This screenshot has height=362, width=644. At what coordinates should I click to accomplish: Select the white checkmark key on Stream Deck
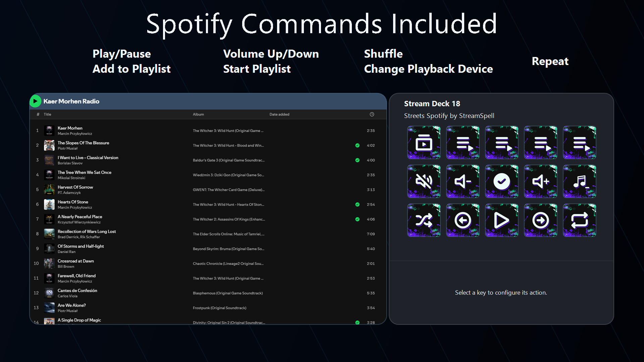coord(502,181)
